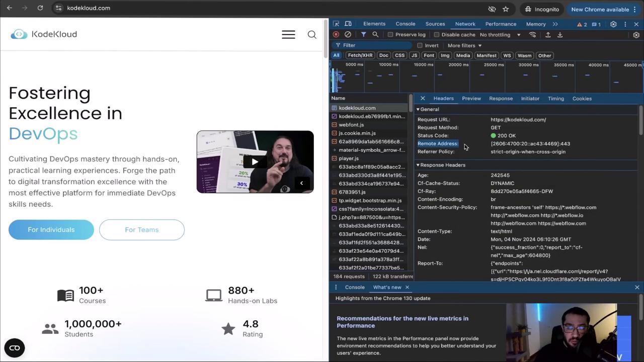Image resolution: width=644 pixels, height=362 pixels.
Task: Click the clear network log icon
Action: pyautogui.click(x=348, y=35)
